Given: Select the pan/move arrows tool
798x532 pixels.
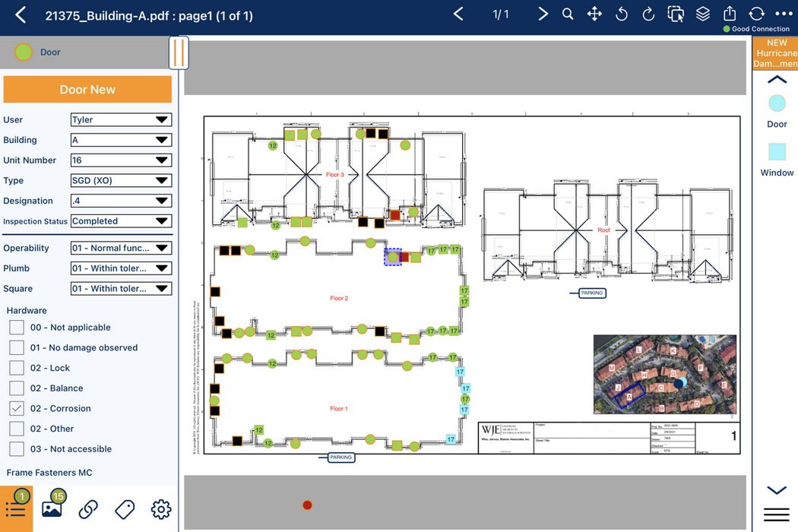Looking at the screenshot, I should point(594,14).
